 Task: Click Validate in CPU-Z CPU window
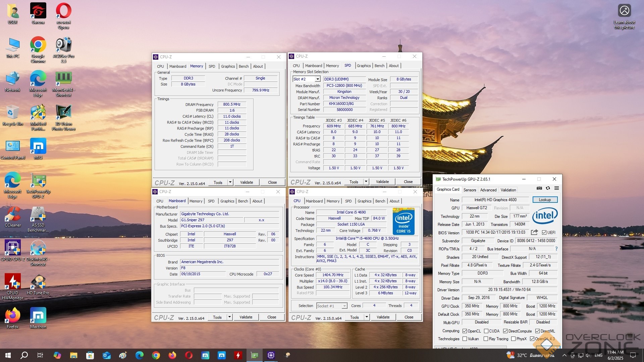[383, 317]
